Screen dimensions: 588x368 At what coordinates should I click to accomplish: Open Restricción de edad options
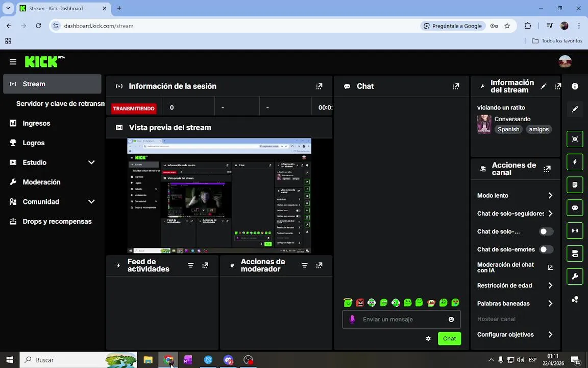pyautogui.click(x=515, y=285)
